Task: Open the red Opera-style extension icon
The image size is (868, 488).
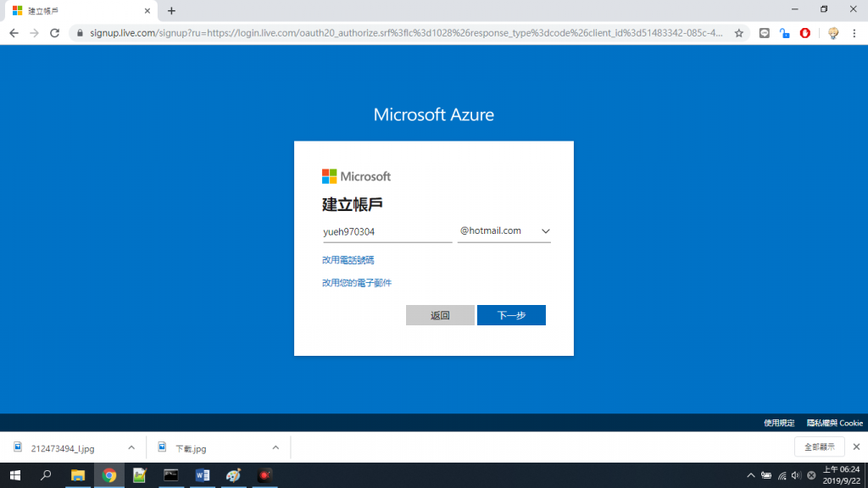Action: point(805,33)
